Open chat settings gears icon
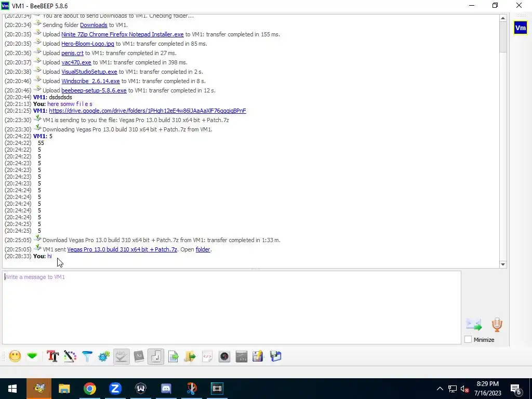 coord(104,356)
